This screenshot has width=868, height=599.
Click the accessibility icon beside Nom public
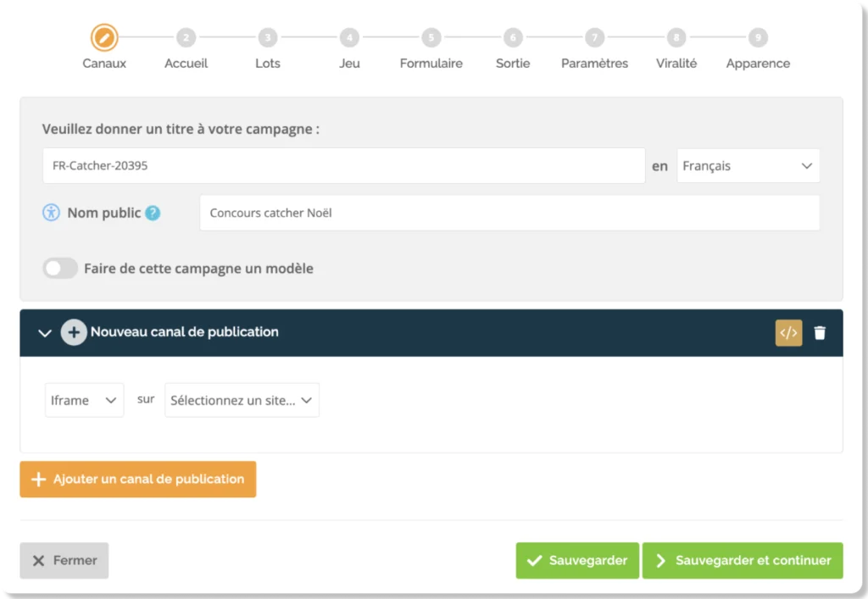point(52,213)
